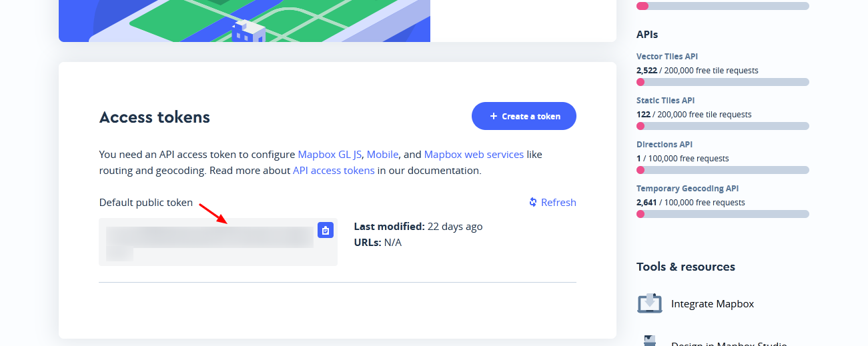Viewport: 868px width, 346px height.
Task: Click the plus icon on Create a token
Action: (494, 116)
